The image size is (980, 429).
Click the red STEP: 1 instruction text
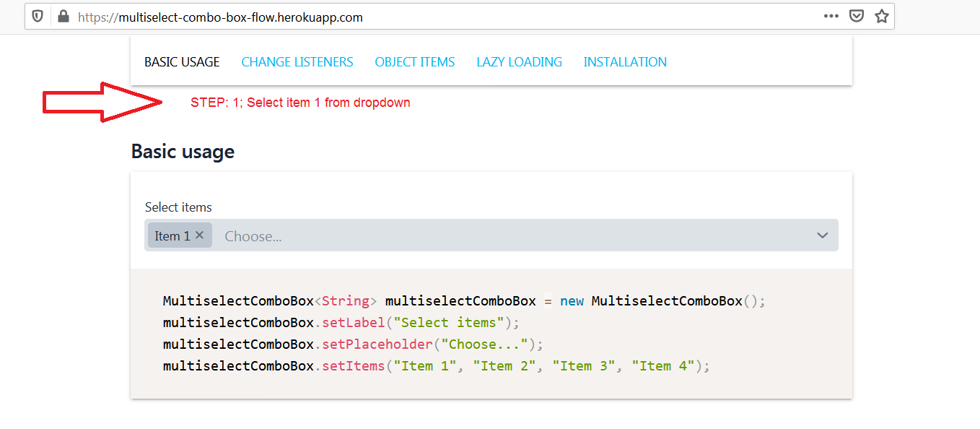300,103
